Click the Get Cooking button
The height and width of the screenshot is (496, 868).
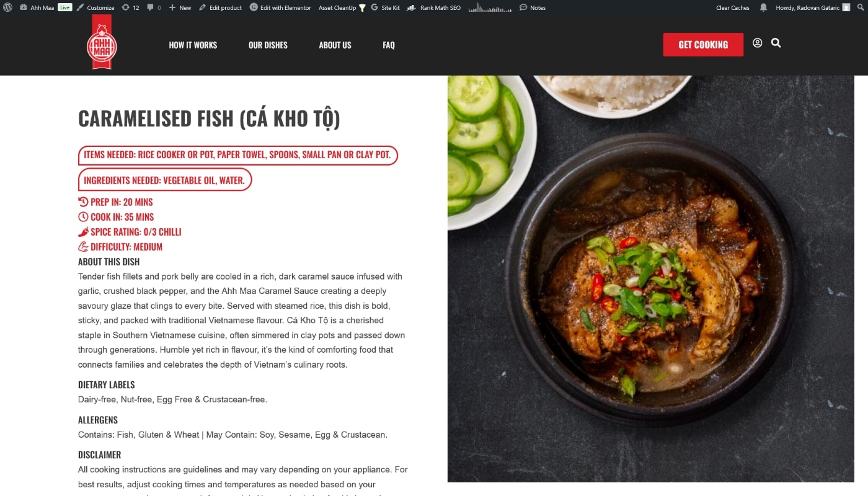[703, 45]
